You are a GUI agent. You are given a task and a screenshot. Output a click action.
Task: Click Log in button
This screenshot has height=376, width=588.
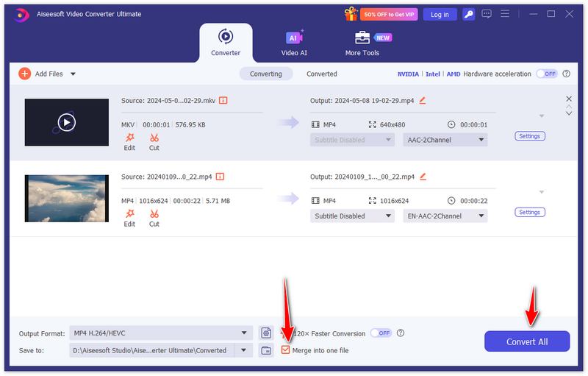[440, 14]
